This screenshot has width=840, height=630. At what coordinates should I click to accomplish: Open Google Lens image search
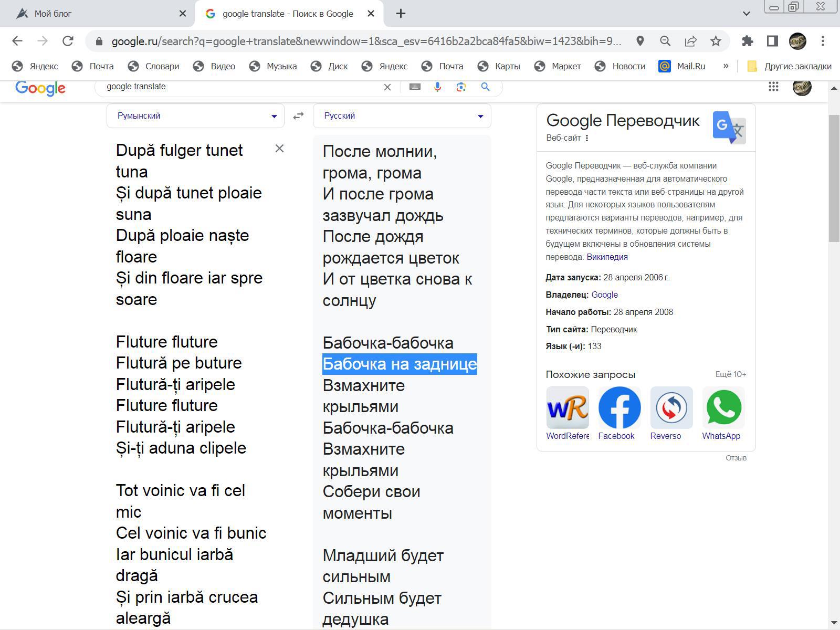(461, 87)
